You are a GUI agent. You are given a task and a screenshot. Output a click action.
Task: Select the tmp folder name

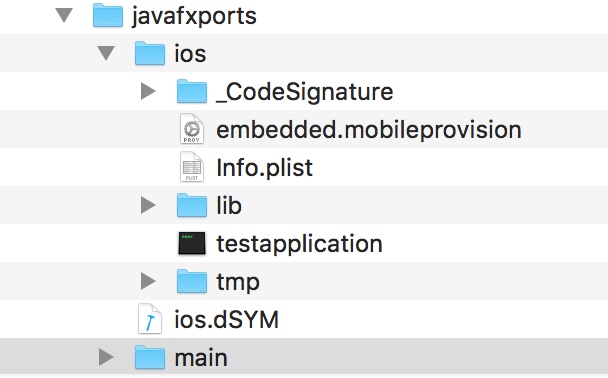click(x=238, y=282)
